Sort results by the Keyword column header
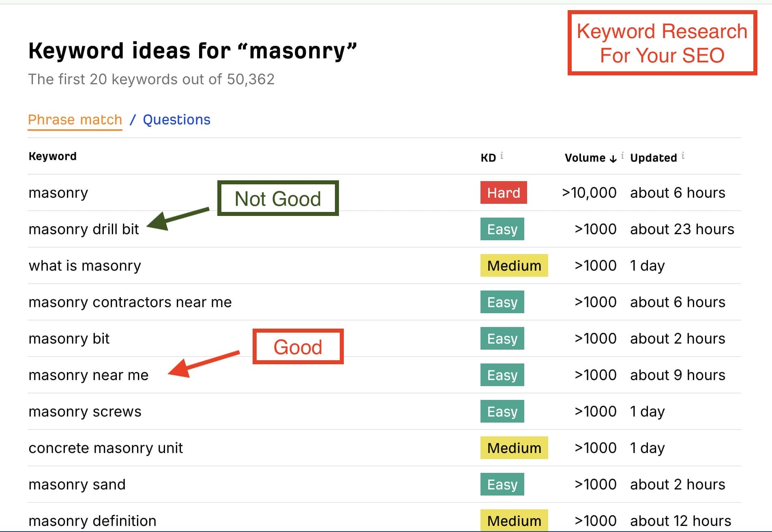 [x=52, y=156]
